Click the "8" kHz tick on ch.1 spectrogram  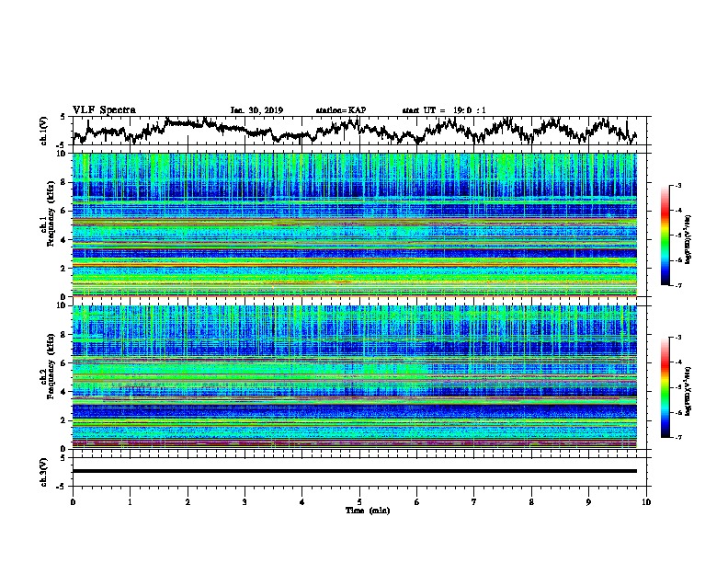click(x=65, y=182)
